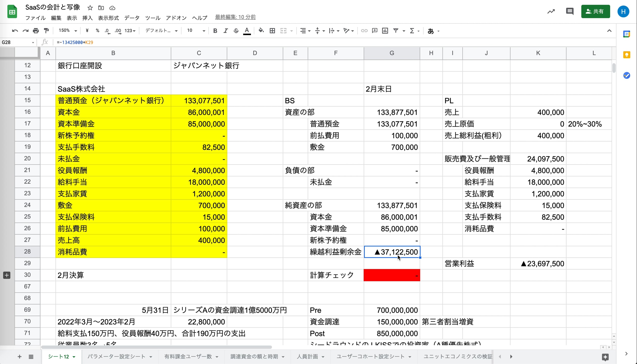
Task: Click the paint format roller icon
Action: (47, 31)
